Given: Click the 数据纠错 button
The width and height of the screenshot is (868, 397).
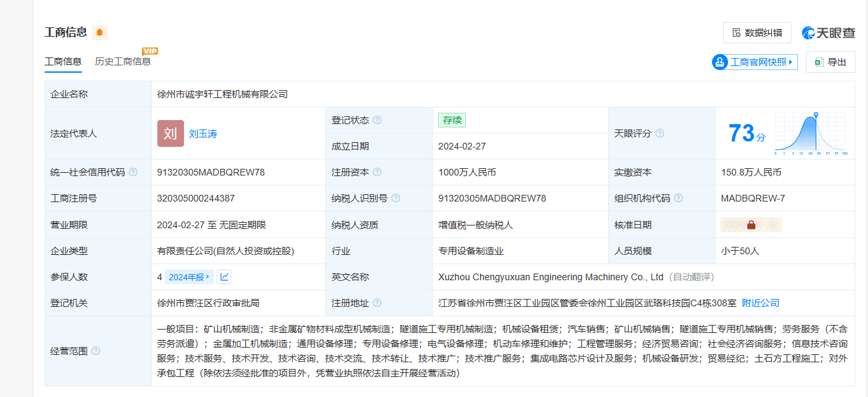Looking at the screenshot, I should [757, 33].
